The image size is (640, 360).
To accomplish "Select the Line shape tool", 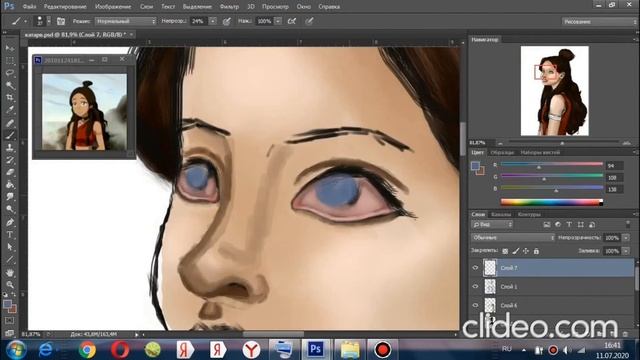I will [x=10, y=260].
